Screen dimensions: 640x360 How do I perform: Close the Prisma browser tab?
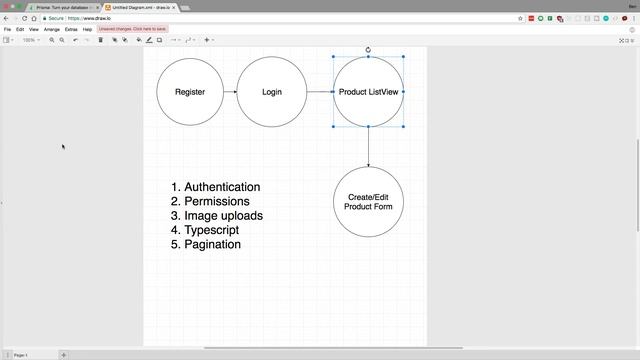pyautogui.click(x=98, y=7)
